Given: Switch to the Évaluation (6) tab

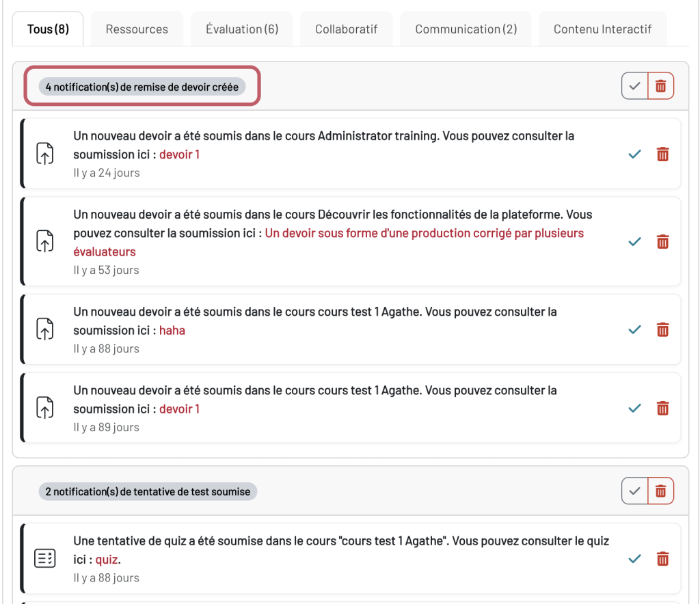Looking at the screenshot, I should point(242,29).
